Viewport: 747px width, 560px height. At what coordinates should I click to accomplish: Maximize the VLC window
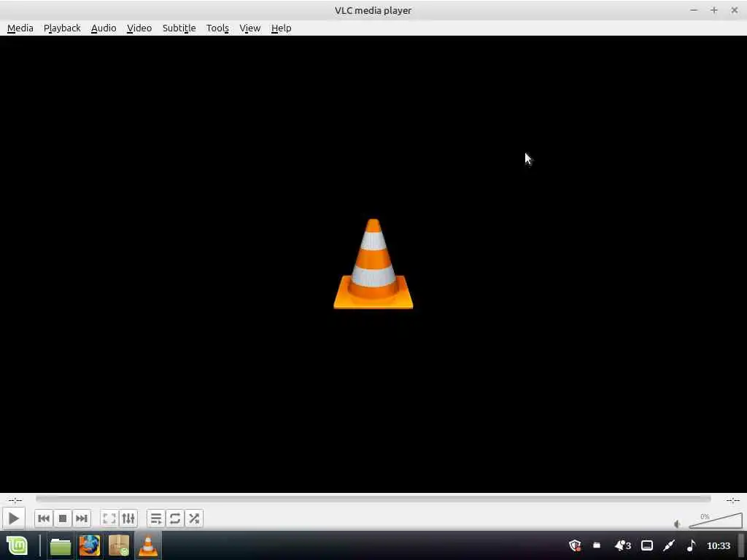[x=713, y=10]
